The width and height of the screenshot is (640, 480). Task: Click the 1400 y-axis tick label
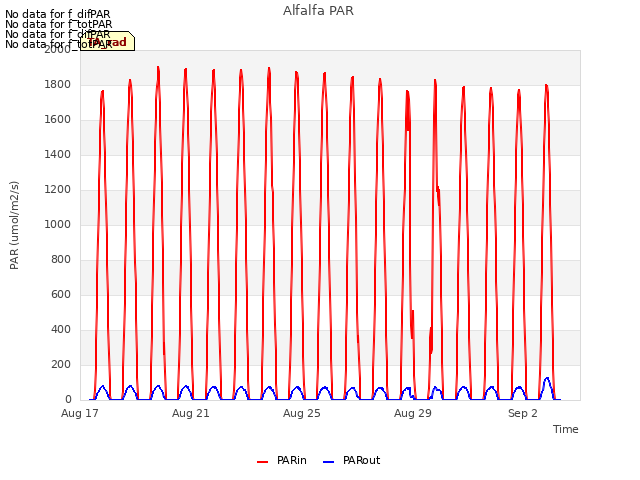(x=58, y=154)
